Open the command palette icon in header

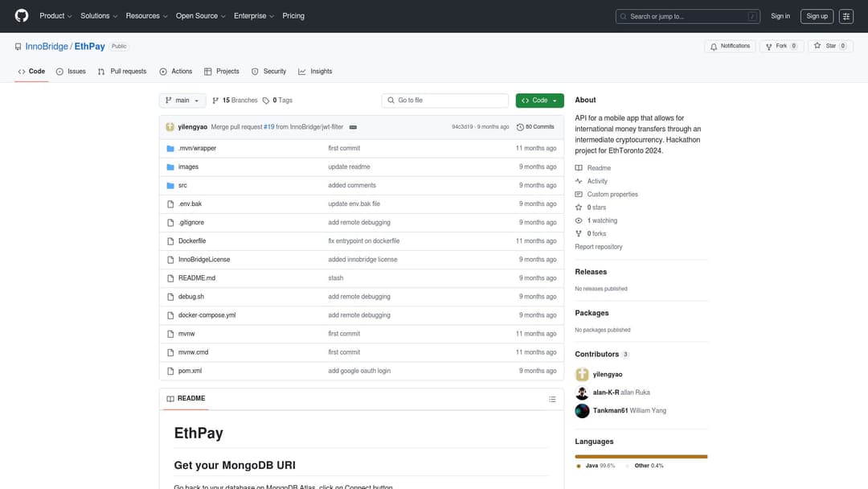point(845,16)
